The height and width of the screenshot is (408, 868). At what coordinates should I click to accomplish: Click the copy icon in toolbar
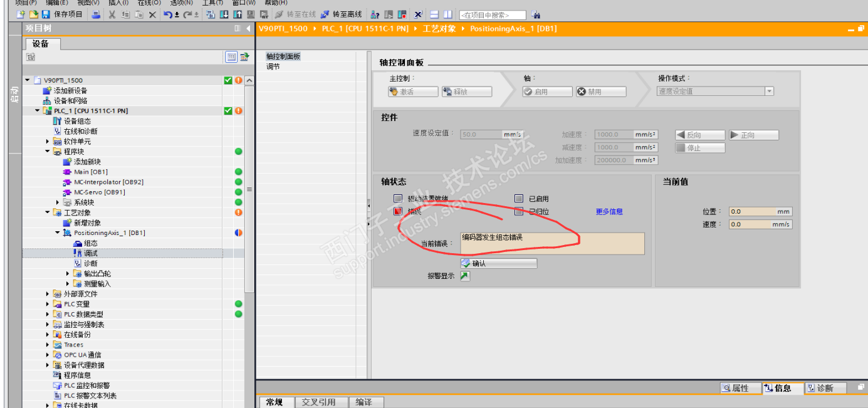coord(125,14)
